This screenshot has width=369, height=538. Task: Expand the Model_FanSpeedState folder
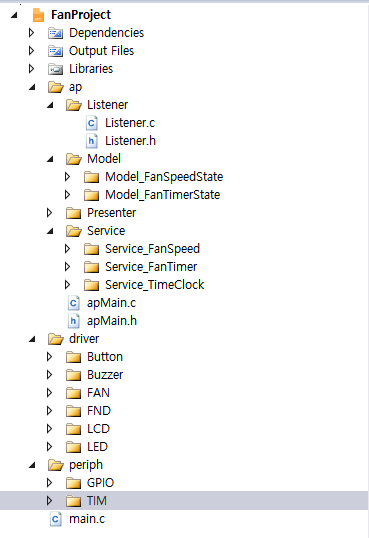[x=67, y=177]
